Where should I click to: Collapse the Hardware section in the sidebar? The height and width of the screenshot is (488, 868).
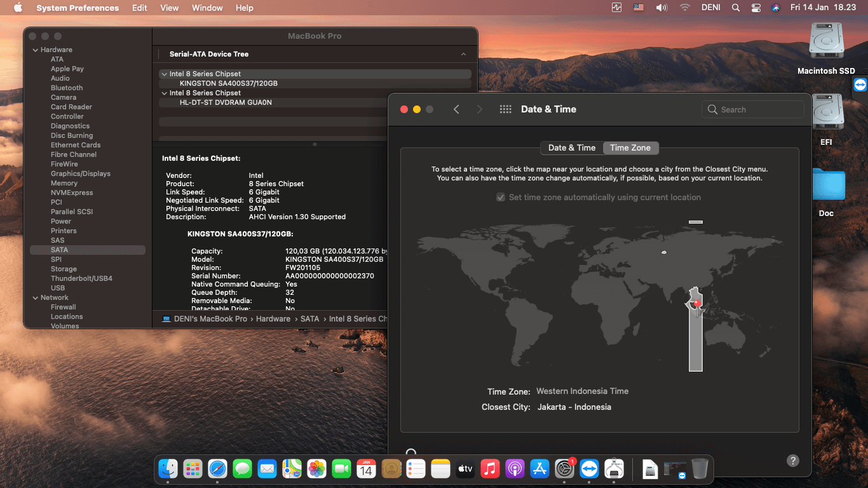click(x=35, y=50)
